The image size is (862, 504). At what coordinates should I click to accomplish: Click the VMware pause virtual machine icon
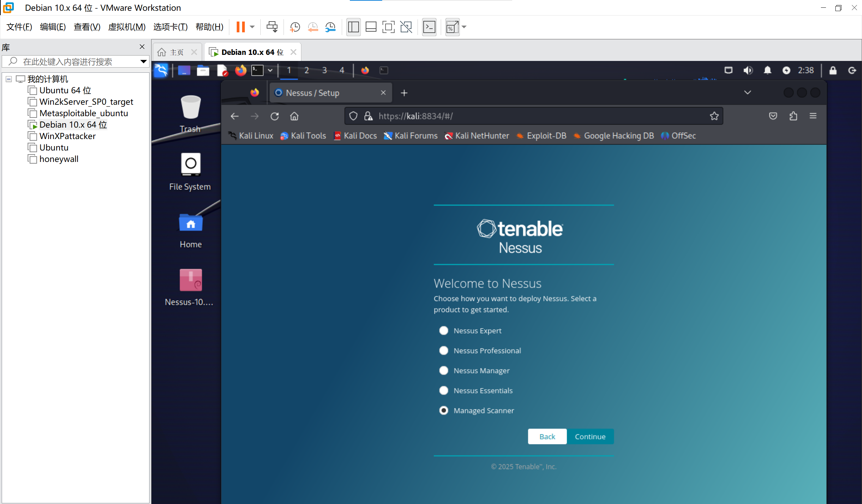tap(240, 27)
